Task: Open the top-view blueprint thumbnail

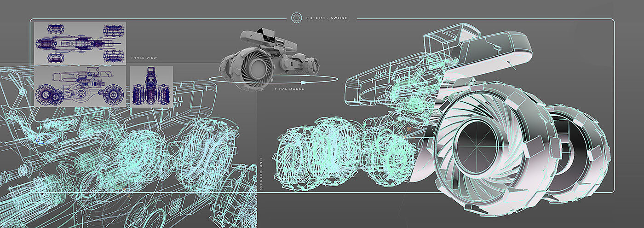Action: click(80, 43)
